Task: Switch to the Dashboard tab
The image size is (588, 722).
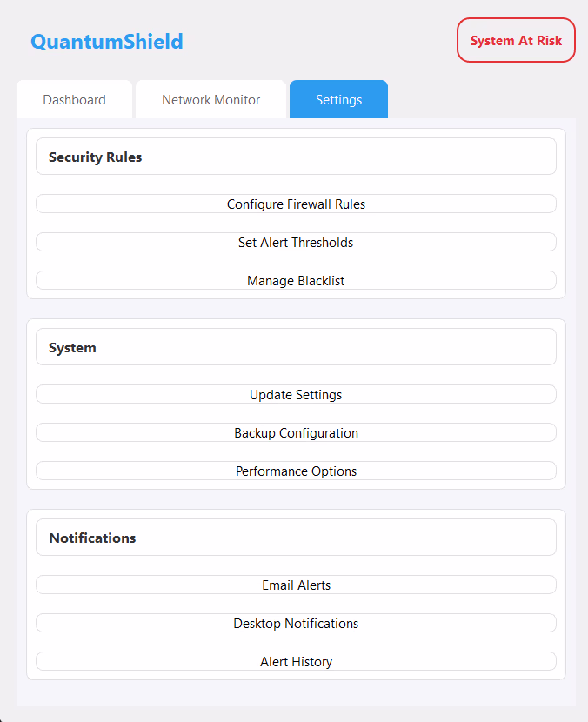Action: tap(74, 99)
